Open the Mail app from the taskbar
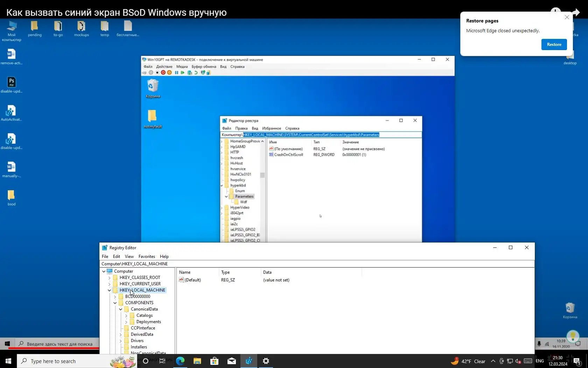 point(232,361)
